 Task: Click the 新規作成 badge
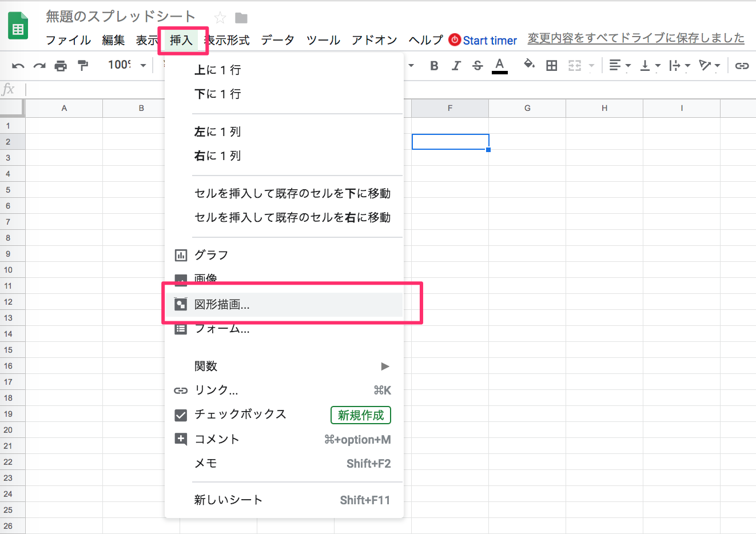[x=361, y=415]
